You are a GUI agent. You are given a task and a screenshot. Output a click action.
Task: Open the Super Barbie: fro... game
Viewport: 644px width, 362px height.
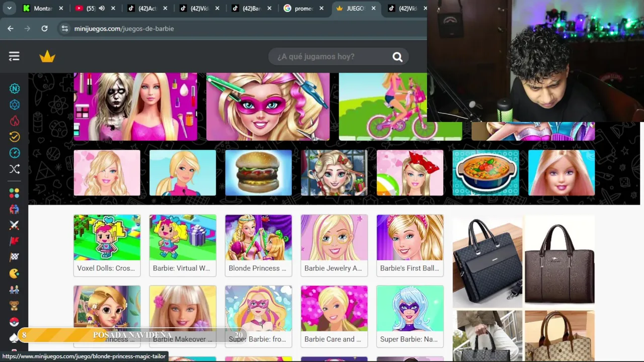click(x=258, y=316)
